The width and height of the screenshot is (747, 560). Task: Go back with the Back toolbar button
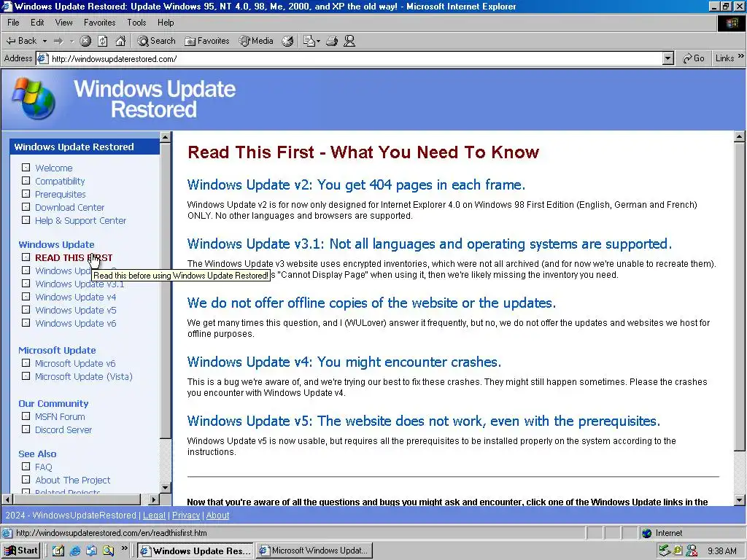[21, 41]
